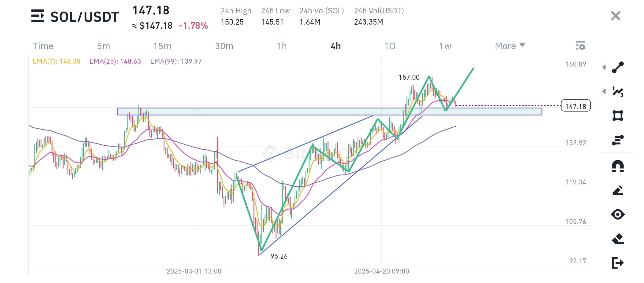Select the 15m interval

tap(163, 46)
